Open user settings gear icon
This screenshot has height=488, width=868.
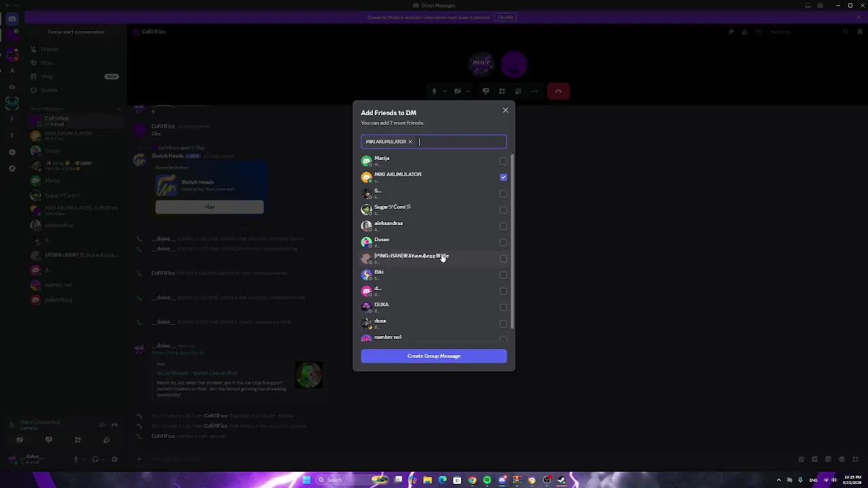[x=115, y=460]
